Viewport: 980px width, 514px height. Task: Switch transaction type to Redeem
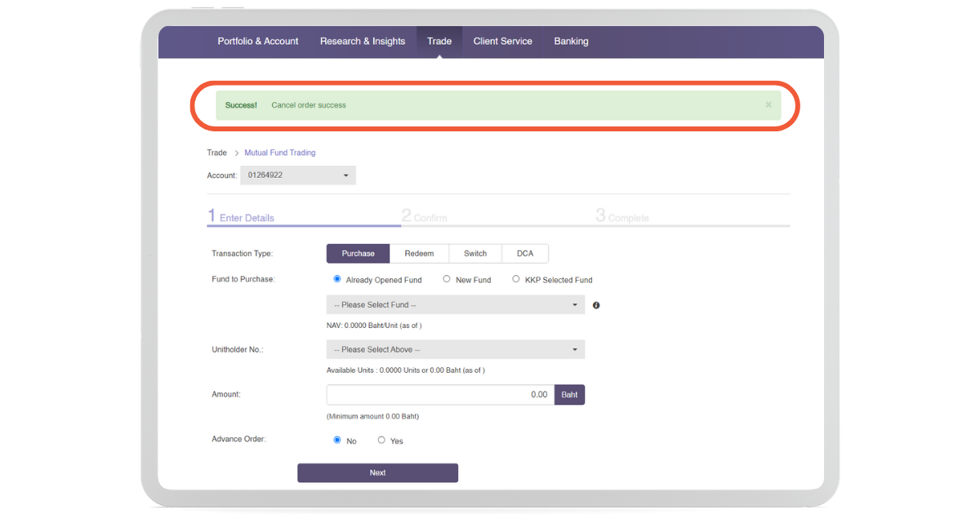(x=419, y=254)
